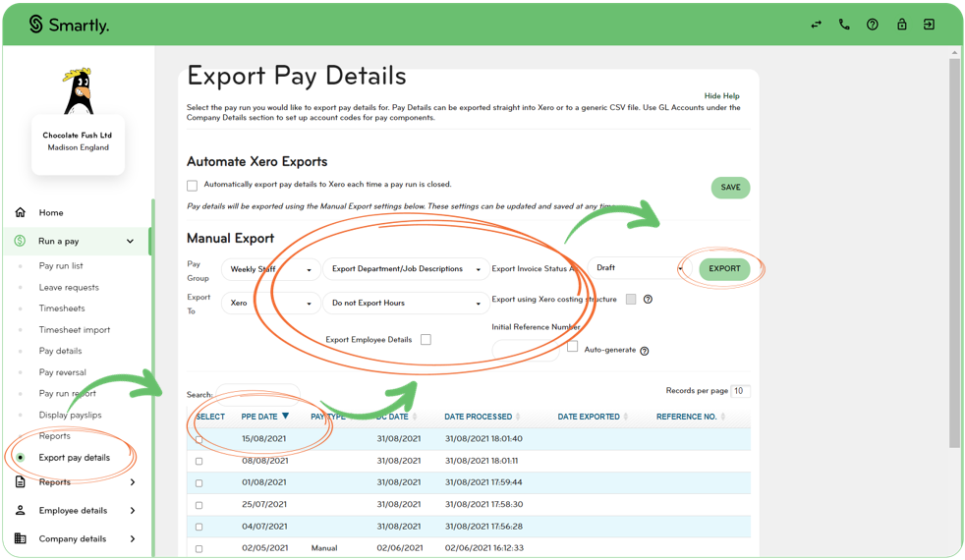Enable automatic export to Xero checkbox

[192, 186]
